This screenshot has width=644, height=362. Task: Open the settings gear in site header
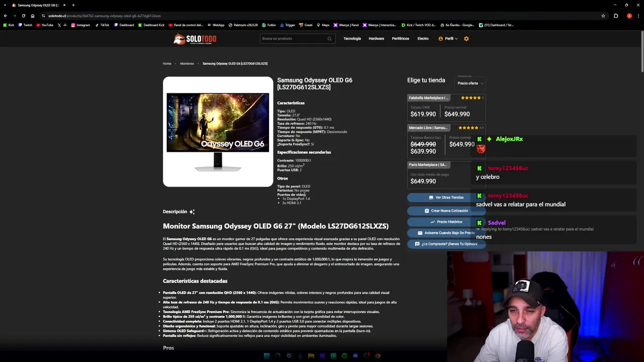pyautogui.click(x=466, y=39)
